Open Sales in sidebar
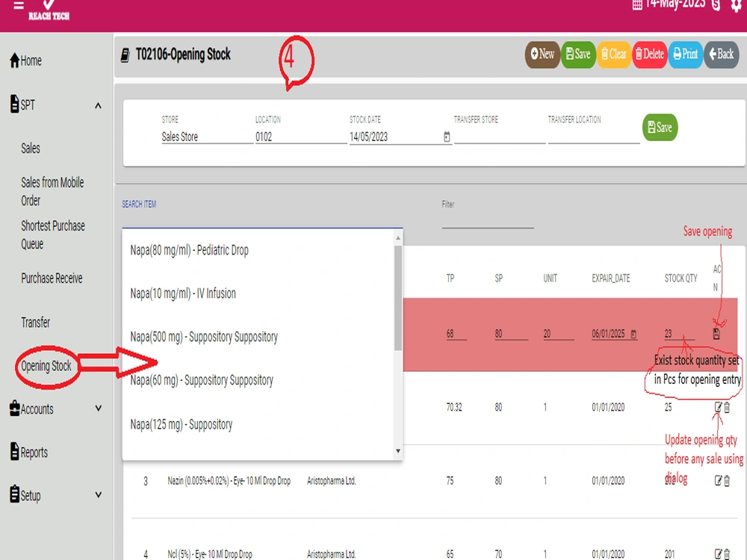The image size is (747, 560). (x=31, y=148)
